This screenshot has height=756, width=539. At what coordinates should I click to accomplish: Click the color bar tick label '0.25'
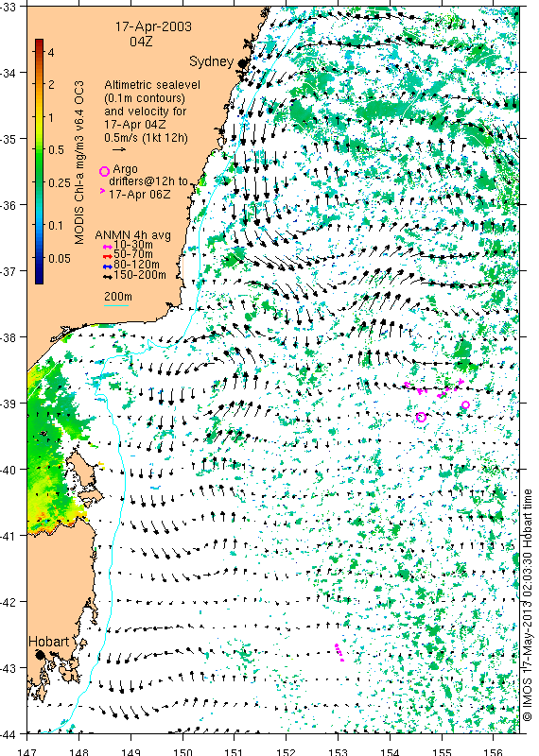tap(59, 182)
